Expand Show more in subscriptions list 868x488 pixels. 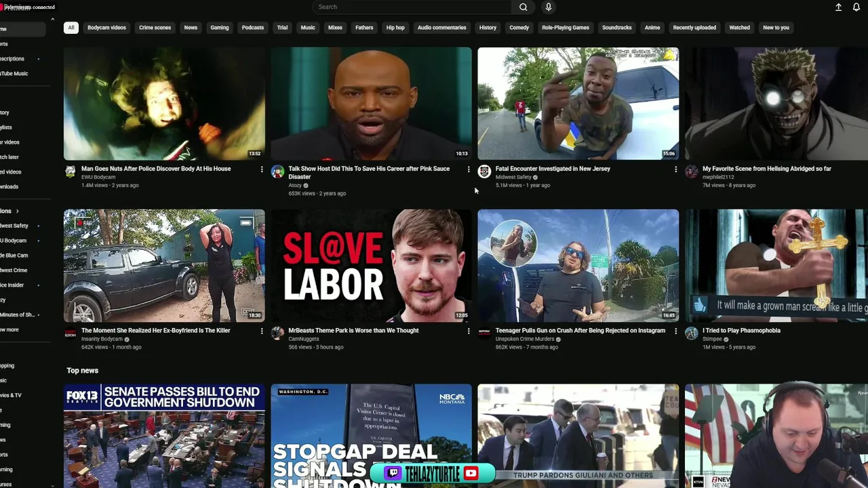click(9, 329)
